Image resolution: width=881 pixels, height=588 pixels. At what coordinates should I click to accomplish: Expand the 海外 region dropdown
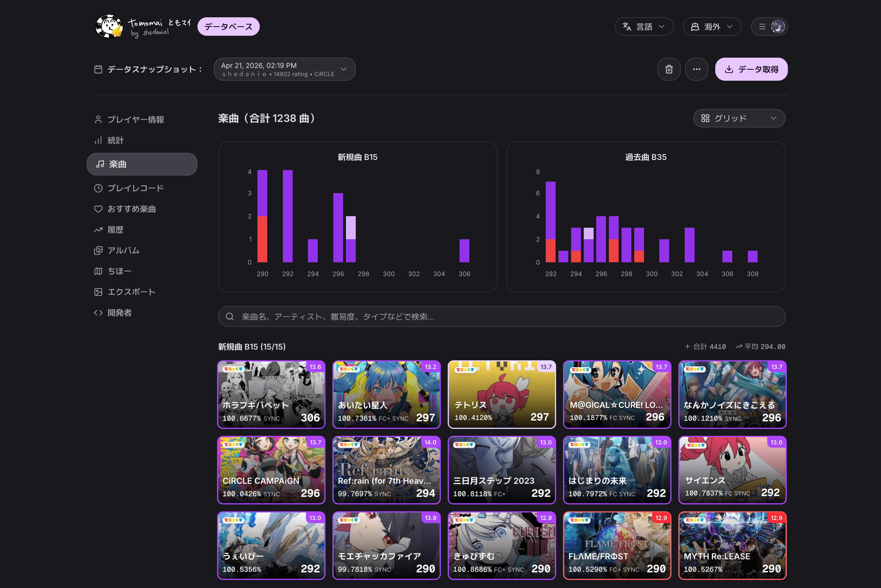[x=711, y=27]
